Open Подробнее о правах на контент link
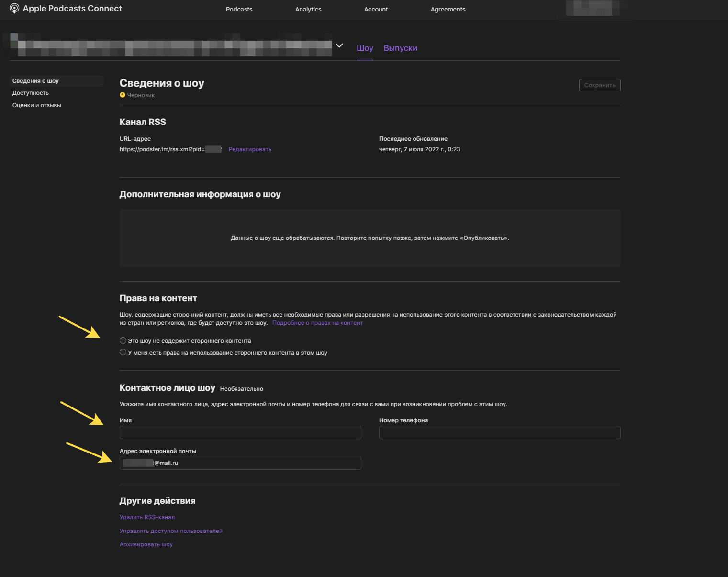 click(x=317, y=323)
